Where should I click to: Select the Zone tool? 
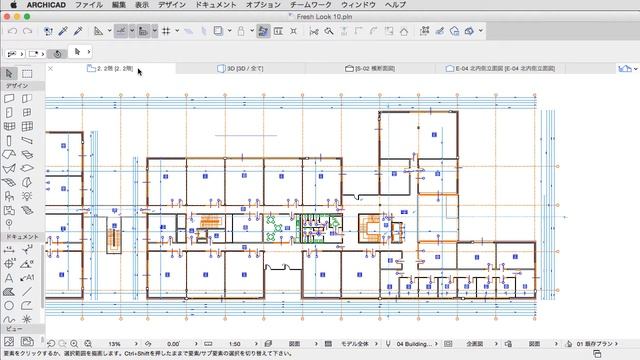click(x=9, y=210)
